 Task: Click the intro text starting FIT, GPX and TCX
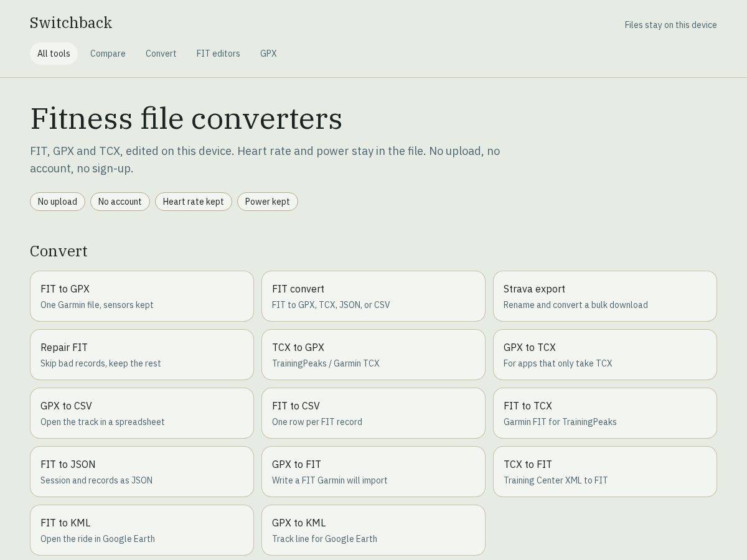[265, 159]
